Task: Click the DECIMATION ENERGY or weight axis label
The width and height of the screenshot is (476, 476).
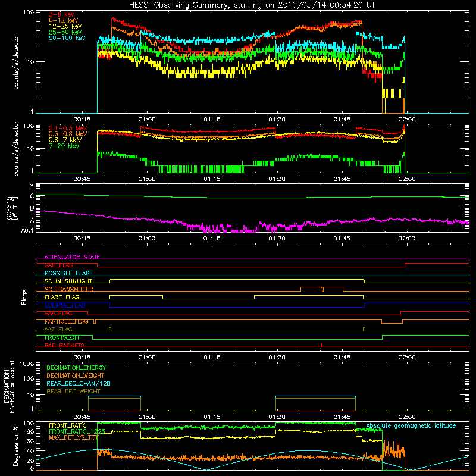Action: point(9,386)
